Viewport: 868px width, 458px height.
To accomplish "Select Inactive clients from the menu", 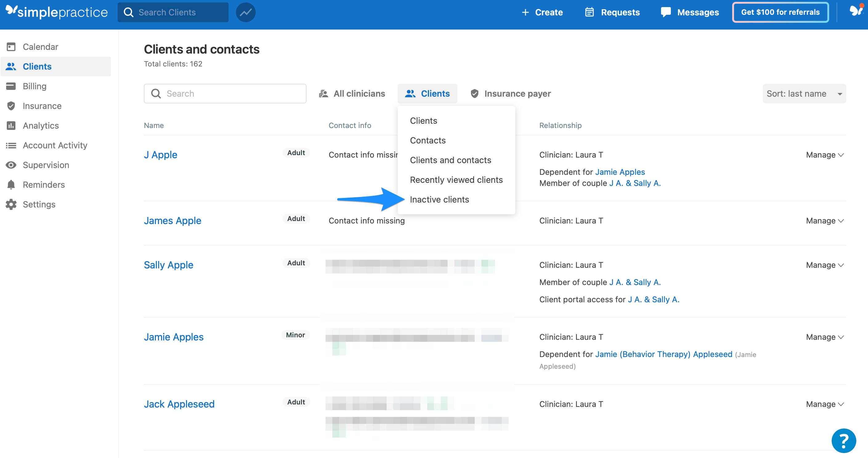I will click(x=439, y=199).
